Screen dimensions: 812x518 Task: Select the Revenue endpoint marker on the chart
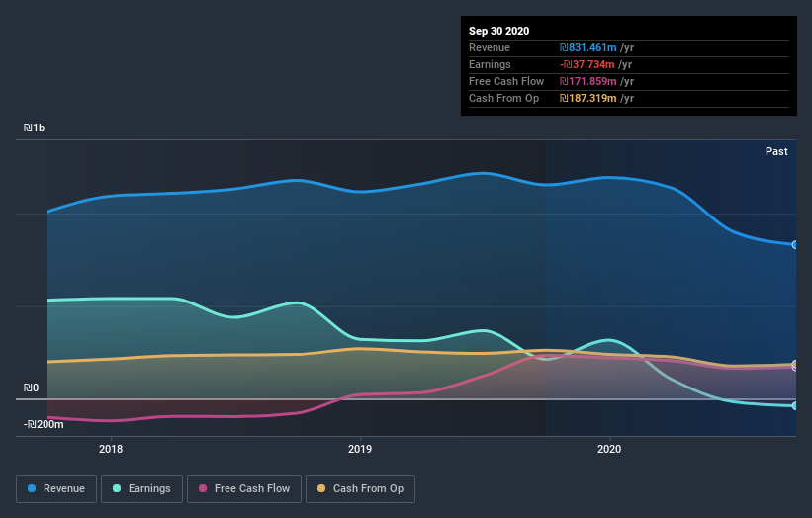pos(795,245)
